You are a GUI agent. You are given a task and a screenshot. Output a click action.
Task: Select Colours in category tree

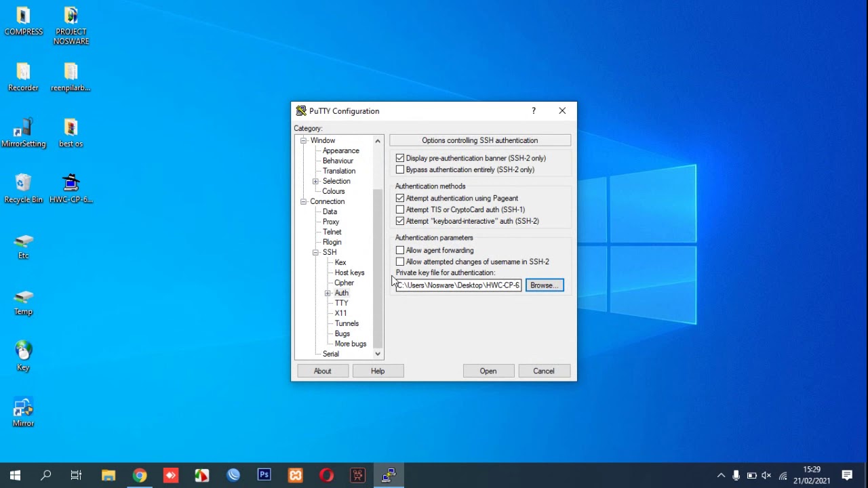click(334, 191)
